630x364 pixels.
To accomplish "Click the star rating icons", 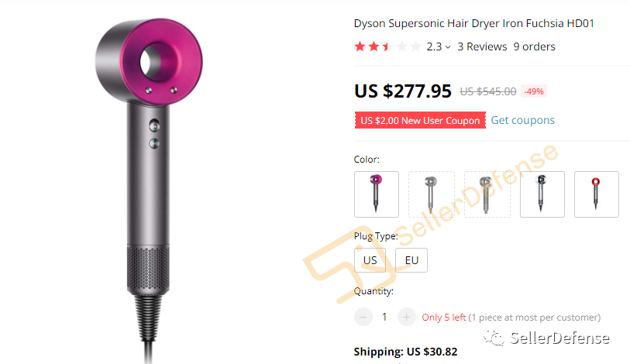I will pos(387,46).
